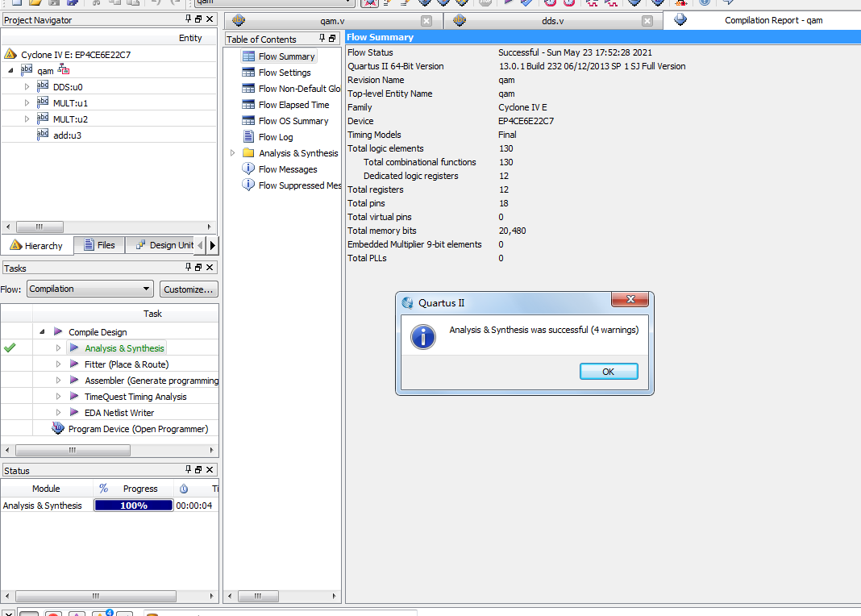This screenshot has height=616, width=861.
Task: Pin the Status panel
Action: (189, 469)
